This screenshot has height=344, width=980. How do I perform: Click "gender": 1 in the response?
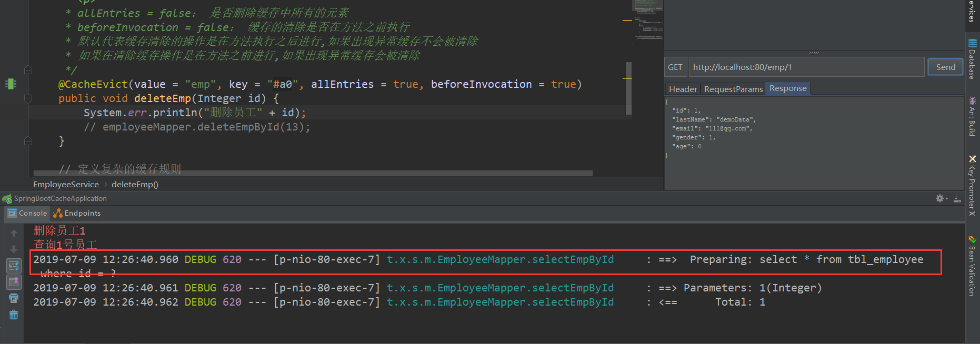coord(694,137)
